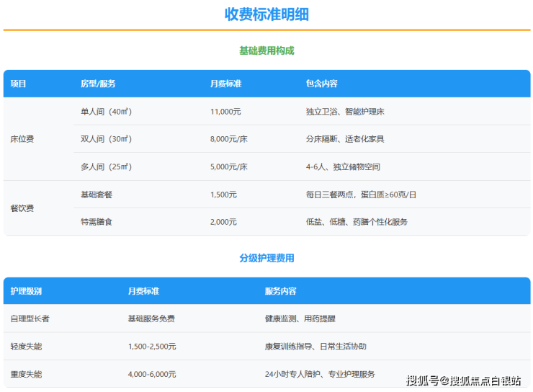Click the 包含内容 column header
Viewport: 533px width, 392px height.
point(322,84)
